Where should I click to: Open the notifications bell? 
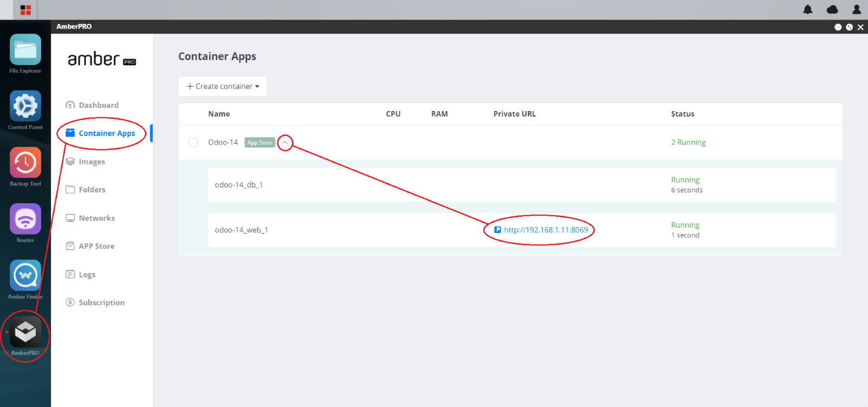pos(808,9)
